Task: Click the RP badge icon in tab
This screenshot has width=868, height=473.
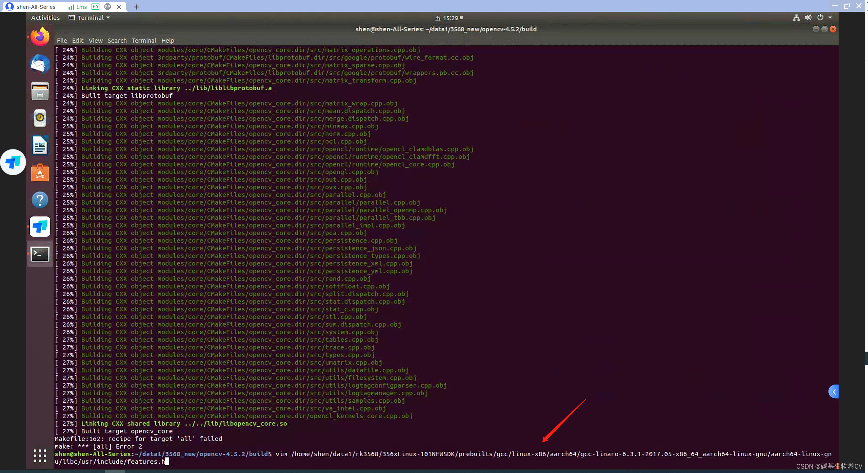Action: 108,7
